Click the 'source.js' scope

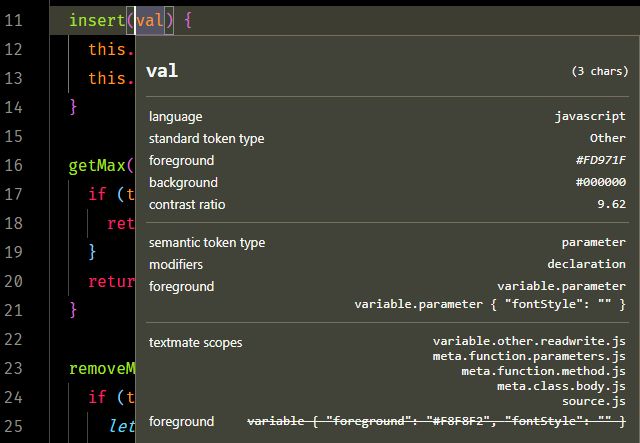point(594,401)
